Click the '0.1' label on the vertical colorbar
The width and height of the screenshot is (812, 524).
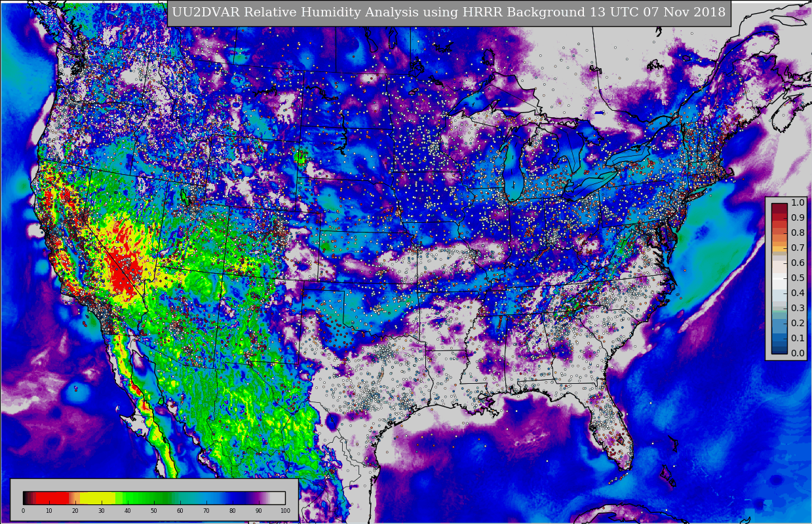pyautogui.click(x=798, y=338)
